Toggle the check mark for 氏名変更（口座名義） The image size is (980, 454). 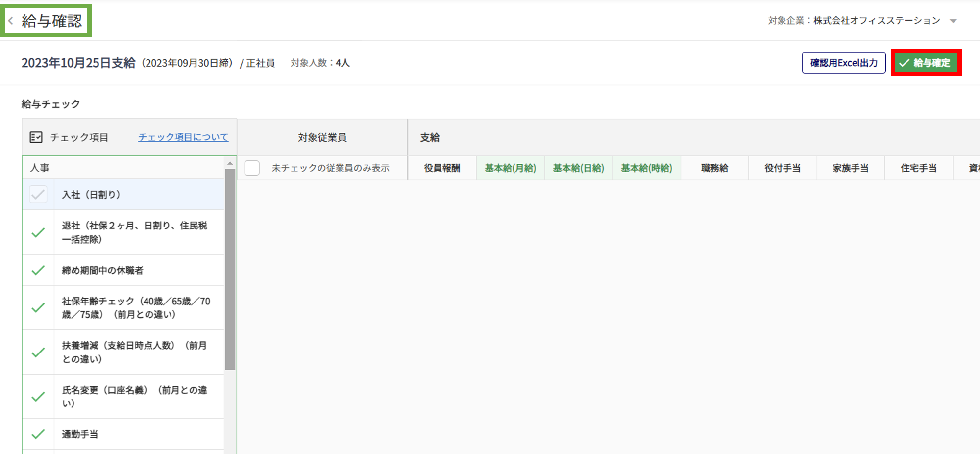(38, 397)
